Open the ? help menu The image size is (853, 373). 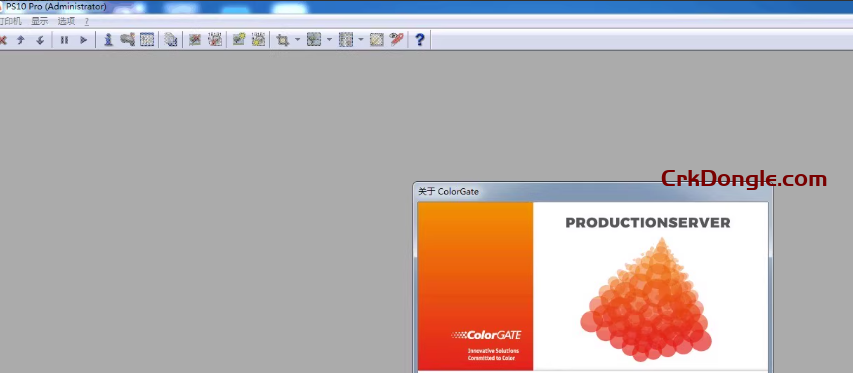pos(86,21)
